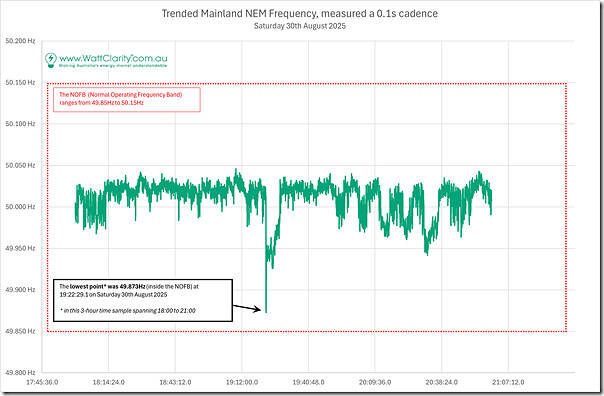The height and width of the screenshot is (396, 604).
Task: Click the lowest frequency dip point at 49.873Hz
Action: point(266,311)
